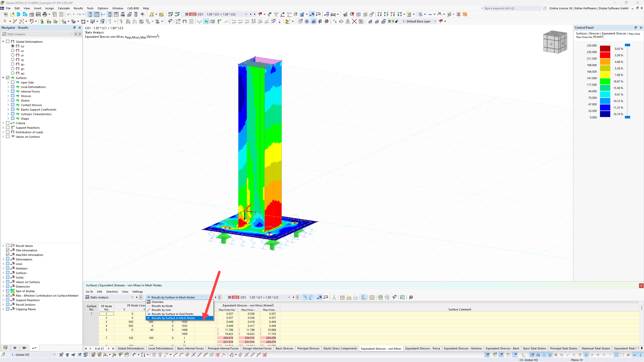644x362 pixels.
Task: Uncheck Title Information checkbox
Action: coord(8,250)
